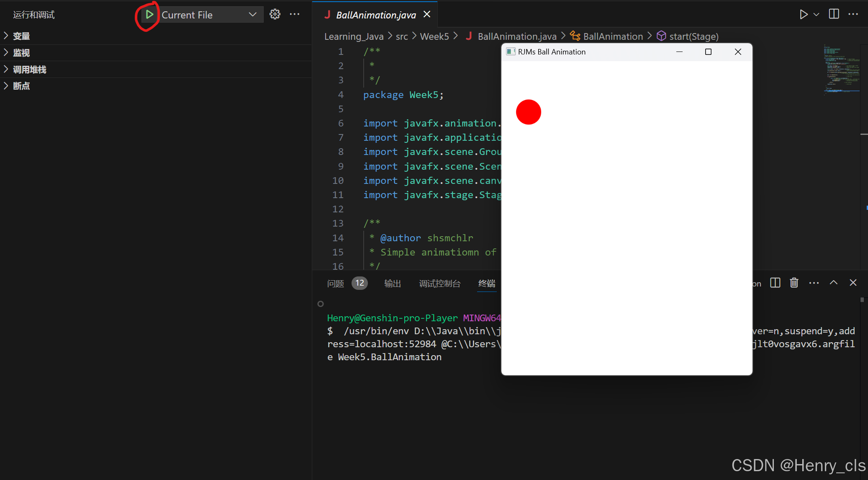868x480 pixels.
Task: Close the bottom terminal panel
Action: click(x=853, y=283)
